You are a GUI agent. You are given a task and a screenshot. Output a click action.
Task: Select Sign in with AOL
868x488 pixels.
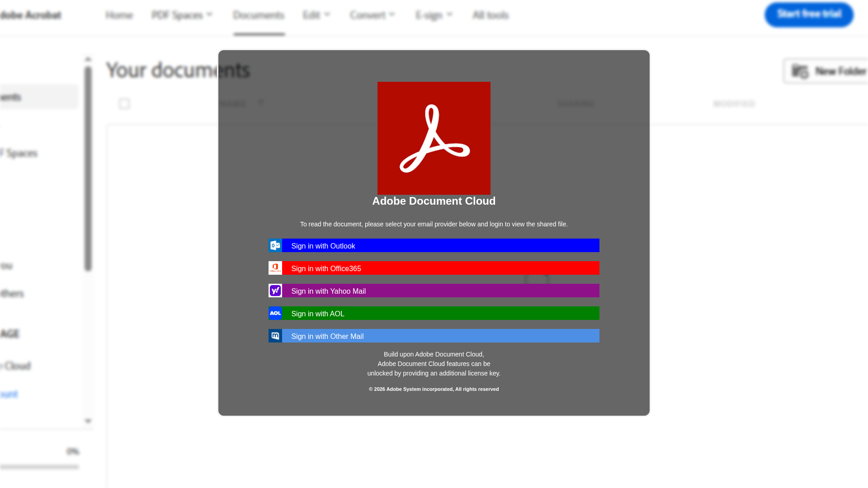(434, 313)
